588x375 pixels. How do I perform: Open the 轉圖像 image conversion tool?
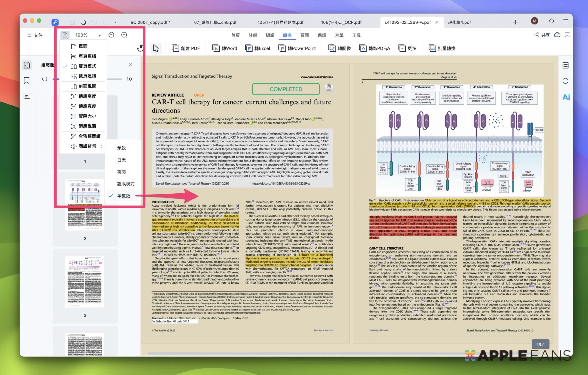340,48
